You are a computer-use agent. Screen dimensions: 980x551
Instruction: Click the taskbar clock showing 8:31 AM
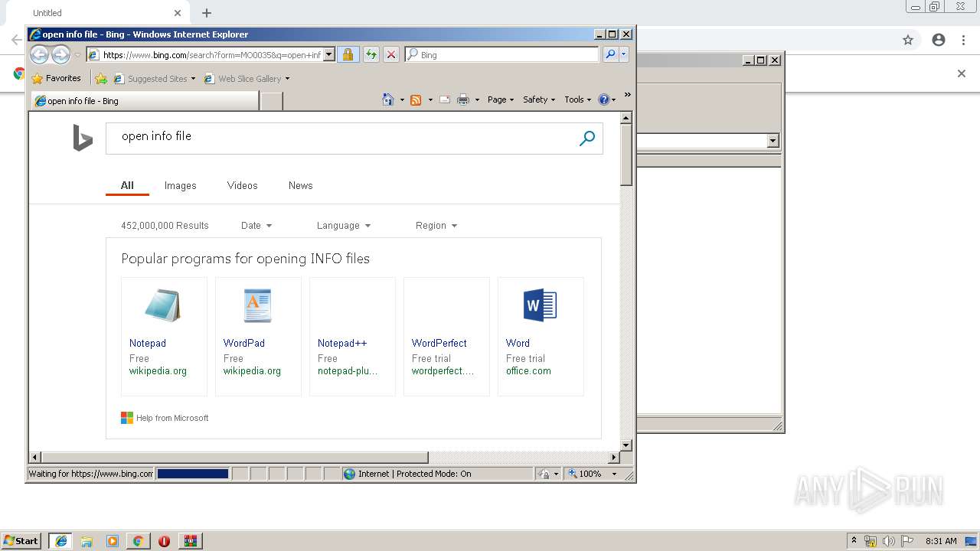coord(941,541)
